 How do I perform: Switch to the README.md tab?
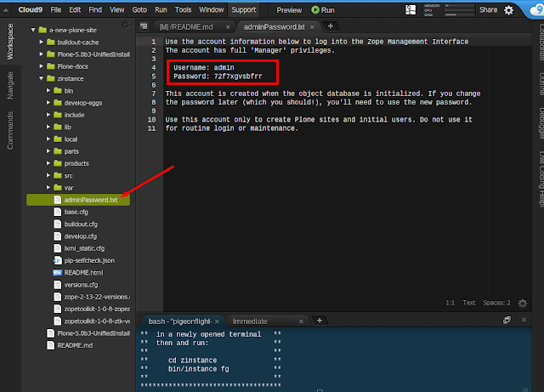point(186,26)
